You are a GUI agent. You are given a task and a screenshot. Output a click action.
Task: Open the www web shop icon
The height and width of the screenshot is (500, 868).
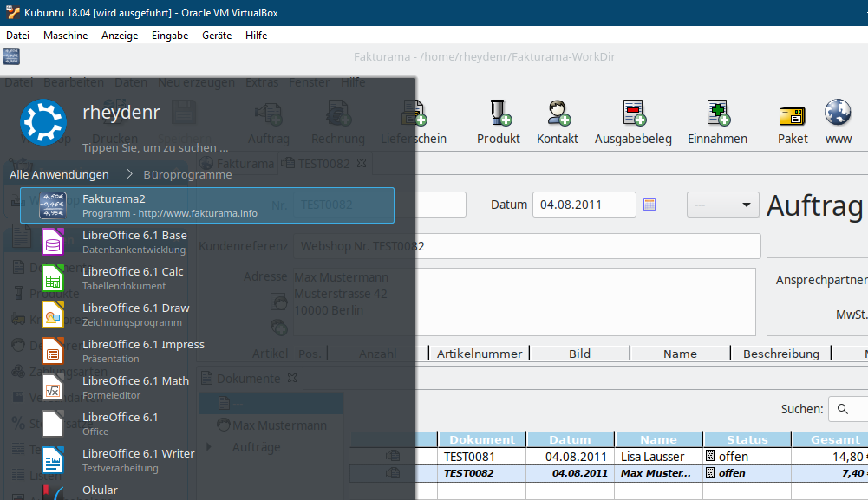pyautogui.click(x=839, y=122)
